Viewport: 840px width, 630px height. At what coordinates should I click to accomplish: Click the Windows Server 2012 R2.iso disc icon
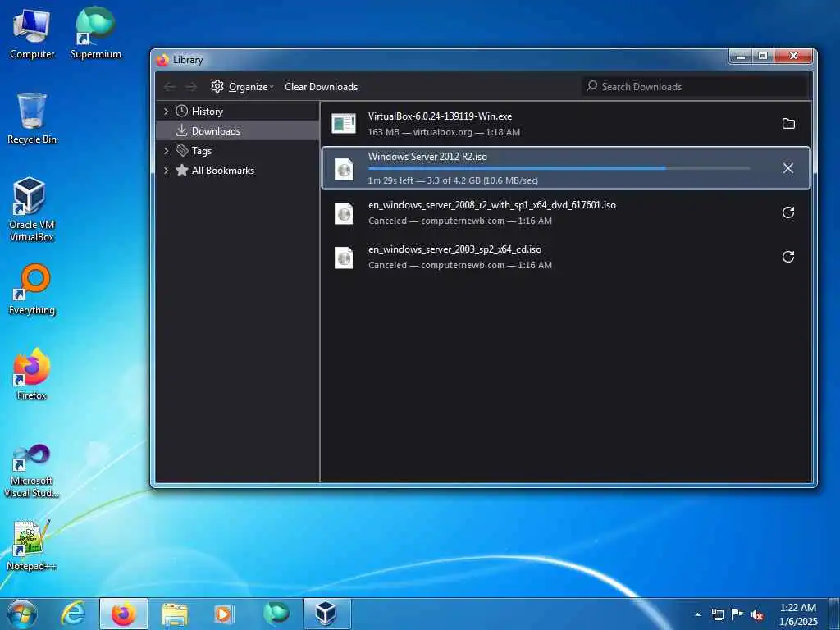[x=344, y=169]
